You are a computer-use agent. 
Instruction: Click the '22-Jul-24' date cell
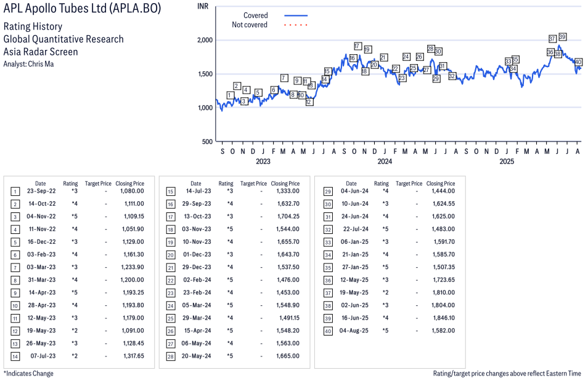click(356, 229)
